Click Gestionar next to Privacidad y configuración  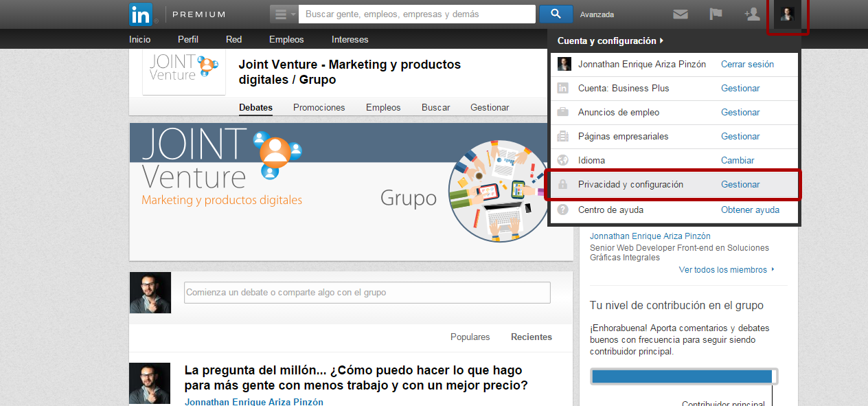click(x=740, y=184)
